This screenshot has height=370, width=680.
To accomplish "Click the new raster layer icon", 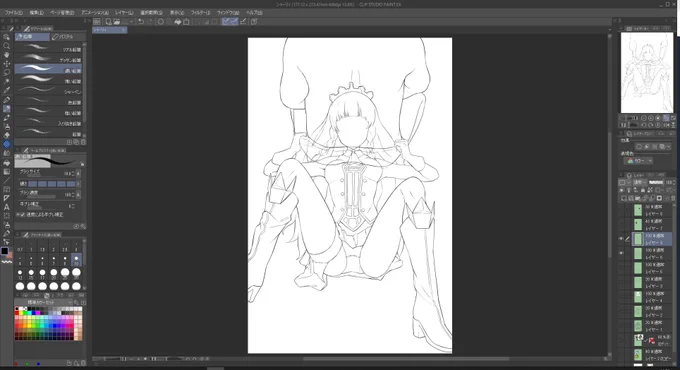I will point(624,198).
